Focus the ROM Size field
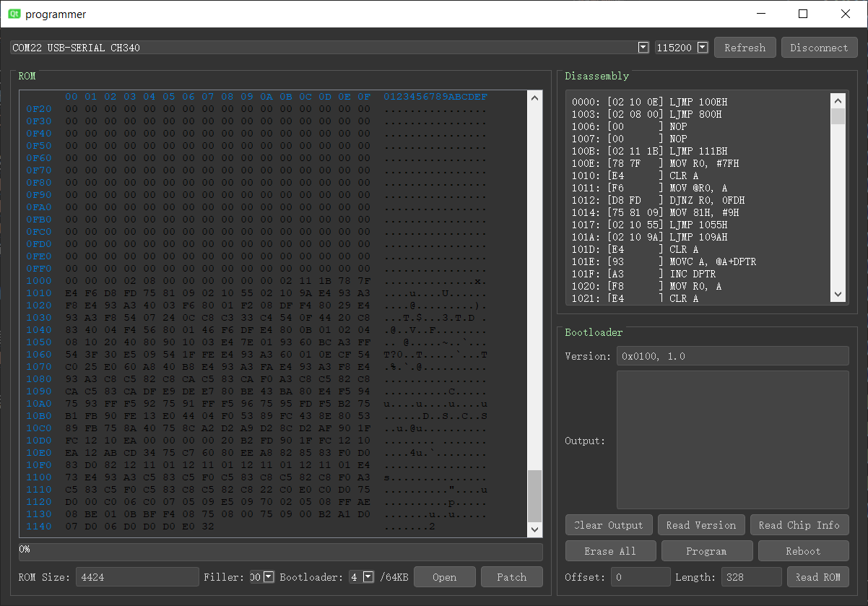This screenshot has width=868, height=606. 137,576
